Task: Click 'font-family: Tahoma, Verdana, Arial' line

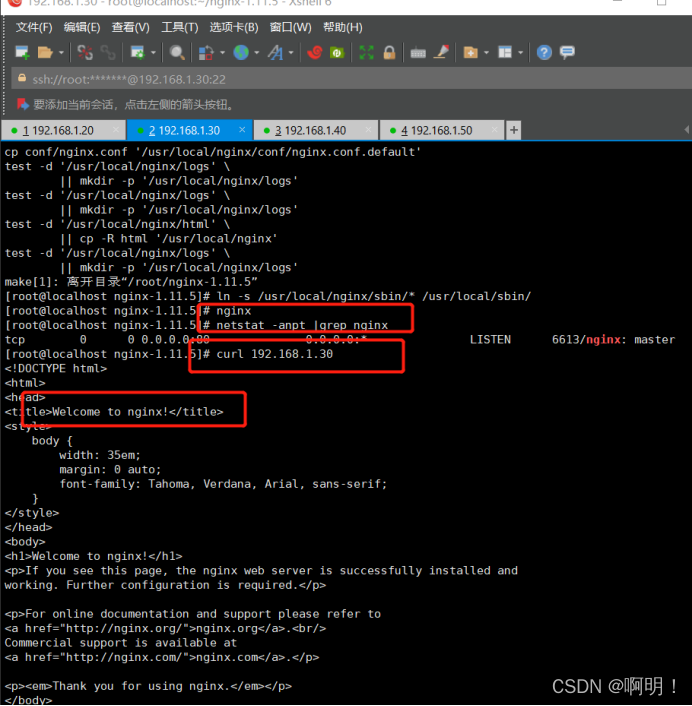Action: [x=223, y=484]
